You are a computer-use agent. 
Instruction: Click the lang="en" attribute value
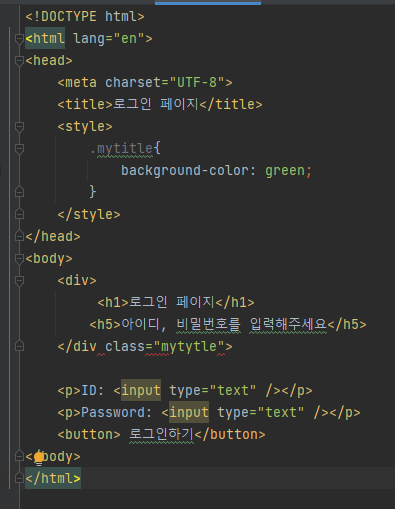point(129,38)
